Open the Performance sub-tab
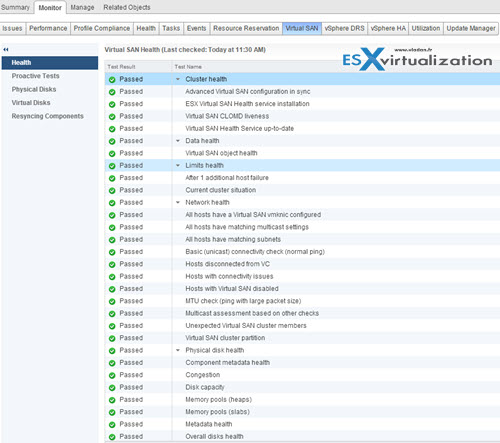500x443 pixels. click(48, 29)
